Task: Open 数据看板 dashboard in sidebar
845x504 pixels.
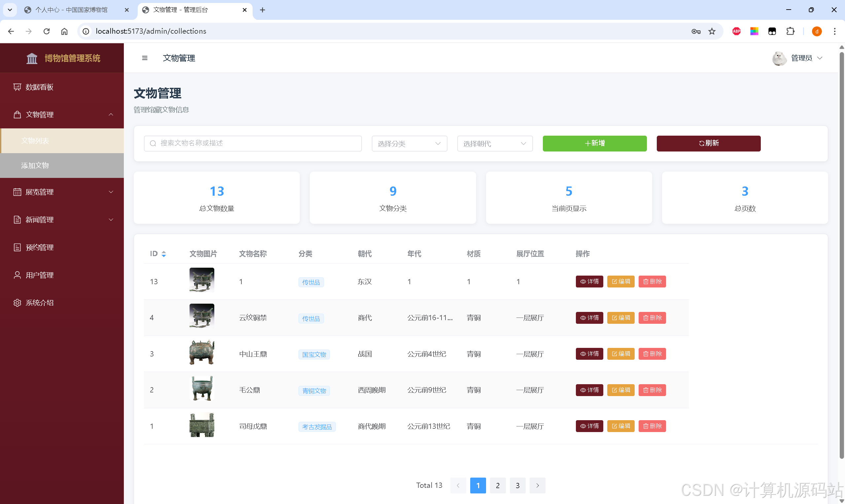Action: 39,87
